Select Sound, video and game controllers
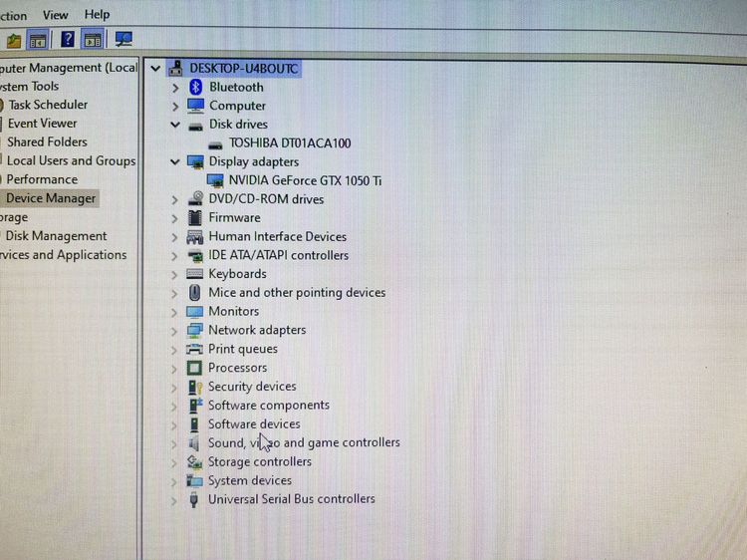Viewport: 747px width, 560px height. [304, 442]
